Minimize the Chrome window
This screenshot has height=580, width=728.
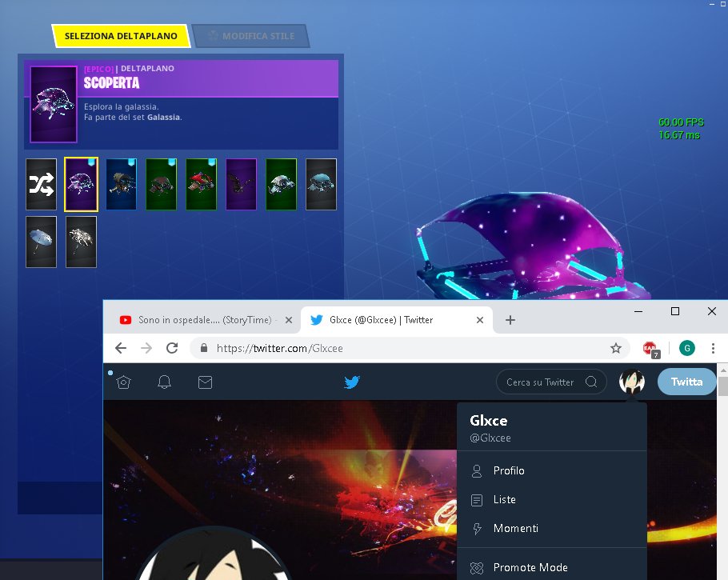click(x=638, y=311)
